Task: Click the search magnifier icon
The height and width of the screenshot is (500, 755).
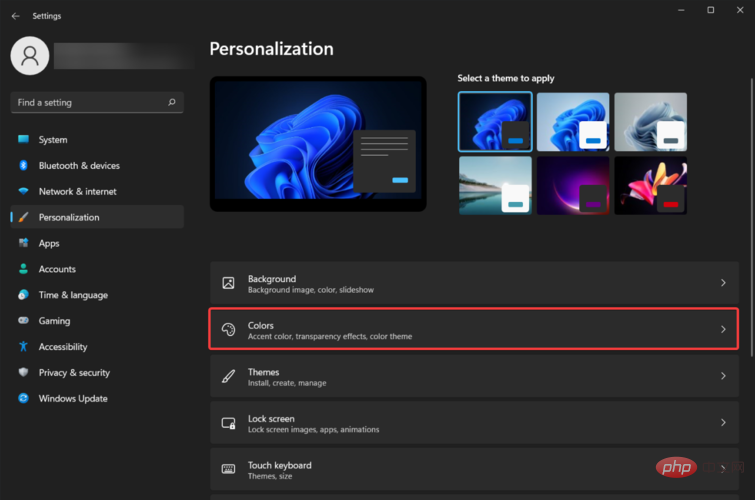Action: (172, 102)
